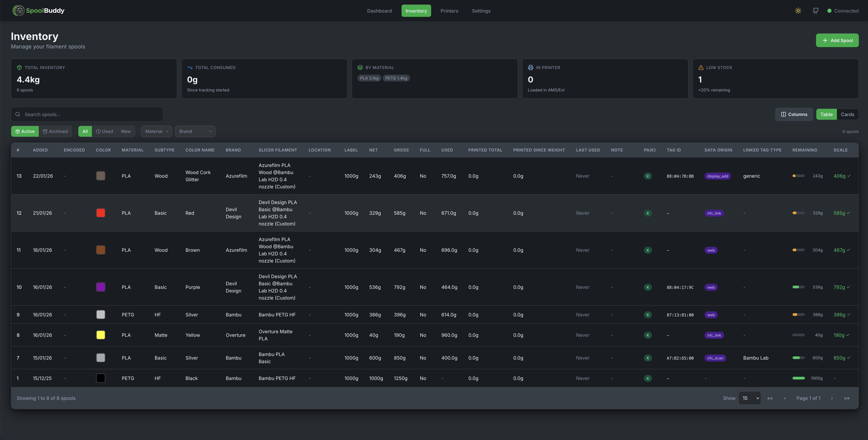Viewport: 868px width, 440px height.
Task: Click the SpoolBuddy logo icon
Action: tap(18, 11)
